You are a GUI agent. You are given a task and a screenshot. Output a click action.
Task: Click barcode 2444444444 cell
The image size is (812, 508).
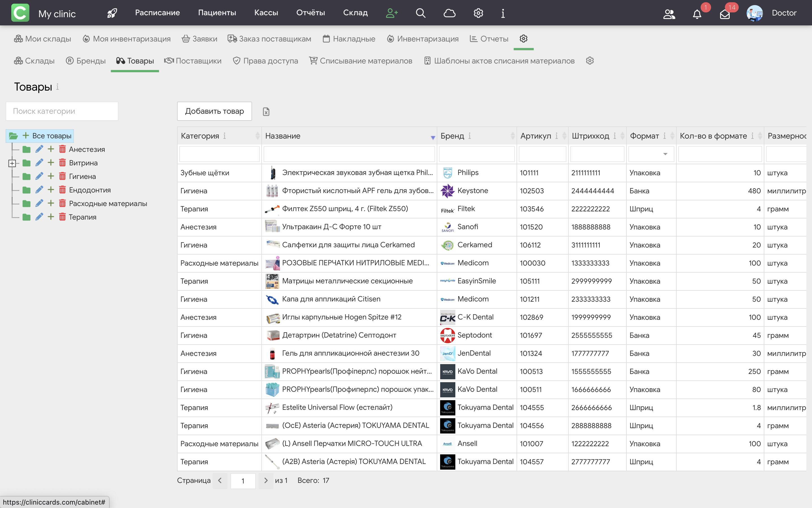(597, 191)
